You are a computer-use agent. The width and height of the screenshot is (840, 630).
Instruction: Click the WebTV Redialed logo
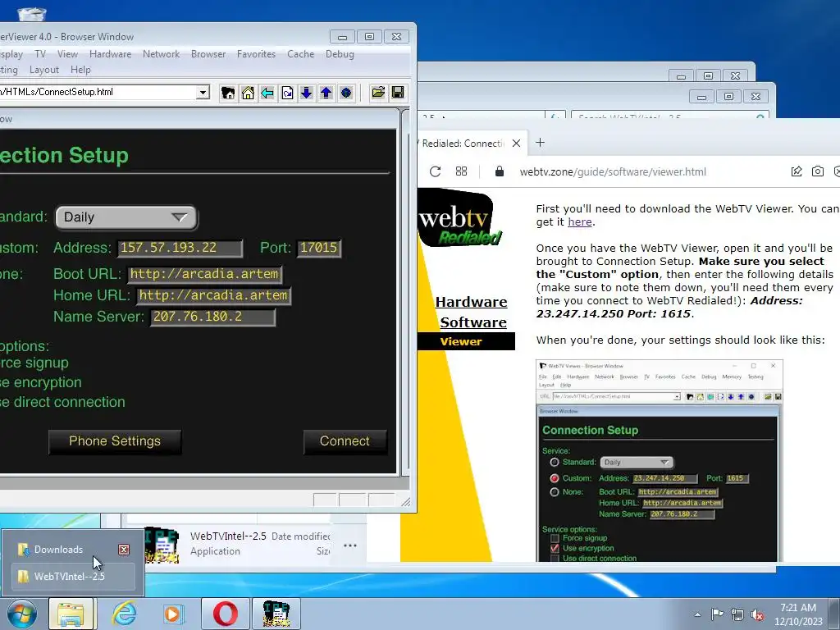click(x=458, y=218)
